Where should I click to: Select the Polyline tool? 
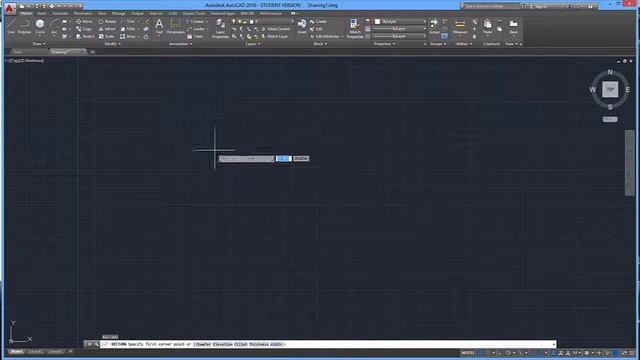tap(24, 26)
